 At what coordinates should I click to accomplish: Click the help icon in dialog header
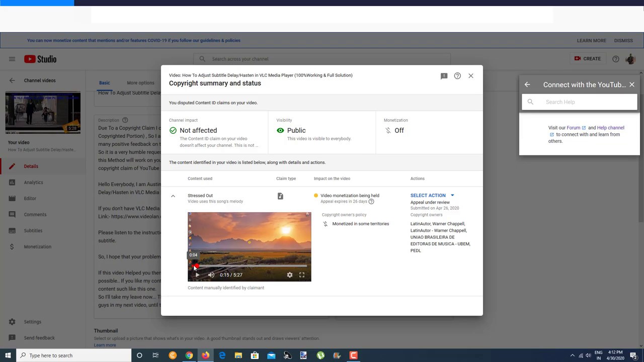point(457,76)
